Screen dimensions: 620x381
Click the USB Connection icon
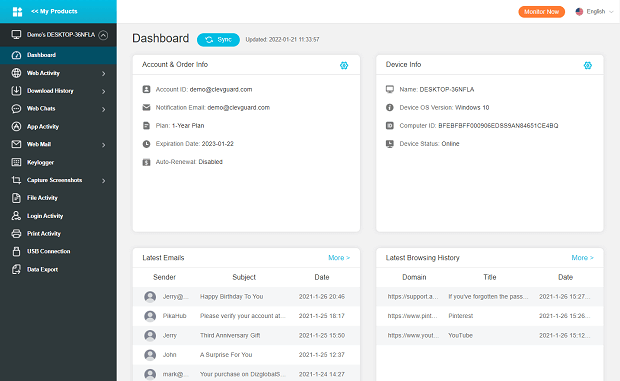tap(16, 251)
